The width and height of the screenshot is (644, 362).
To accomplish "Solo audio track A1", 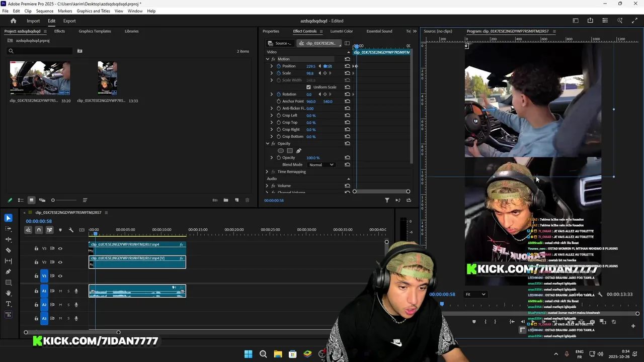I will click(68, 291).
